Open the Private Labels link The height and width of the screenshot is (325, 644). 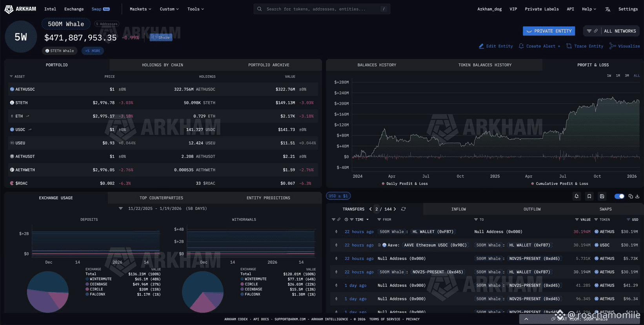coord(542,9)
